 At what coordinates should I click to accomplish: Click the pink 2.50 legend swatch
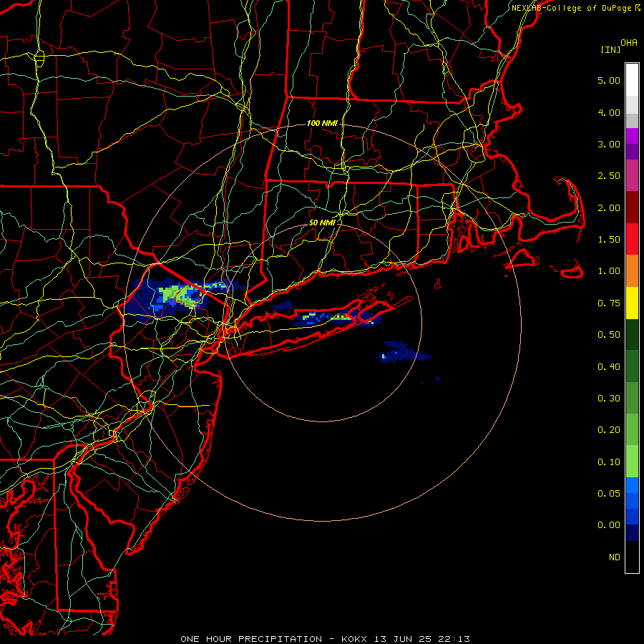[x=632, y=175]
